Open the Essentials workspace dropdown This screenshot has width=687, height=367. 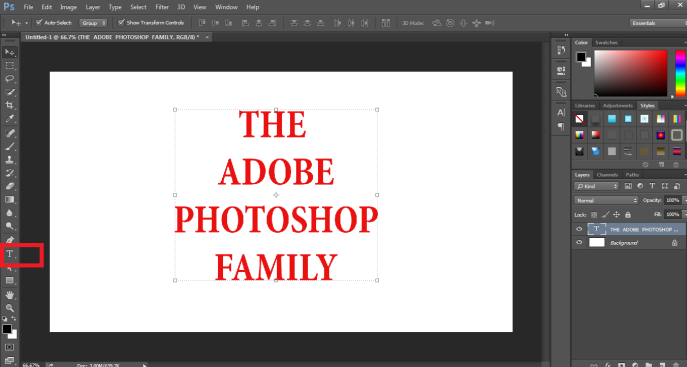658,23
